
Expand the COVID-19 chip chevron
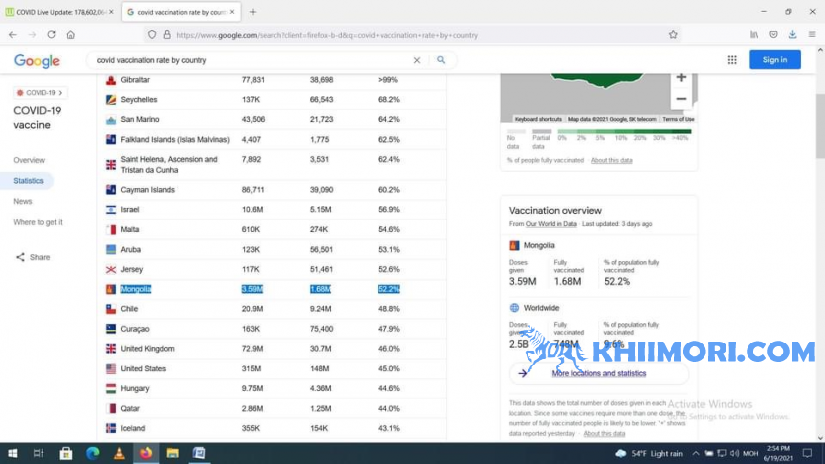click(x=61, y=93)
